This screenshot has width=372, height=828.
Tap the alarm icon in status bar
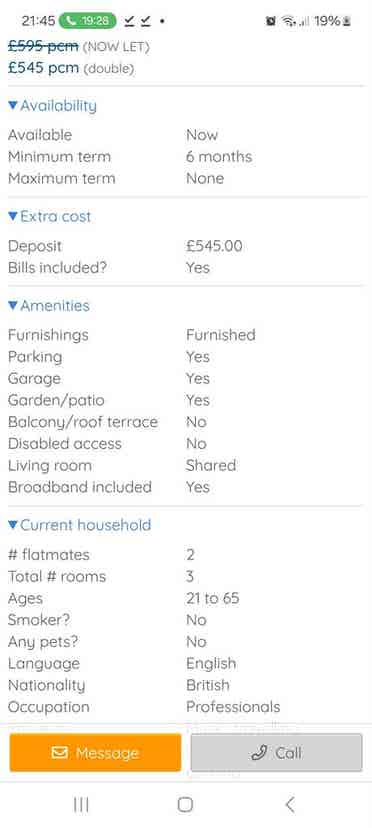pos(271,21)
